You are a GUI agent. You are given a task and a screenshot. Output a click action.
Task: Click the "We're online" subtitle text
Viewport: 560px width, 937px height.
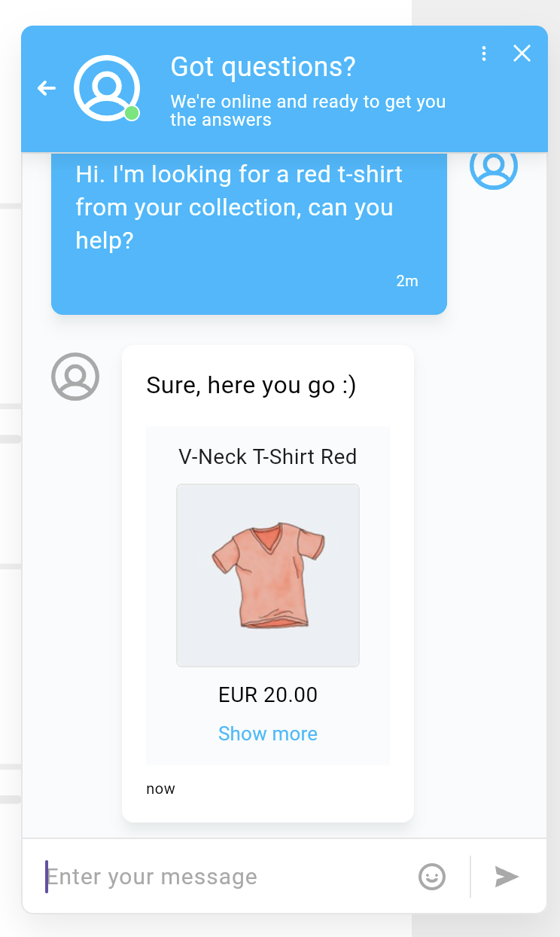click(308, 110)
